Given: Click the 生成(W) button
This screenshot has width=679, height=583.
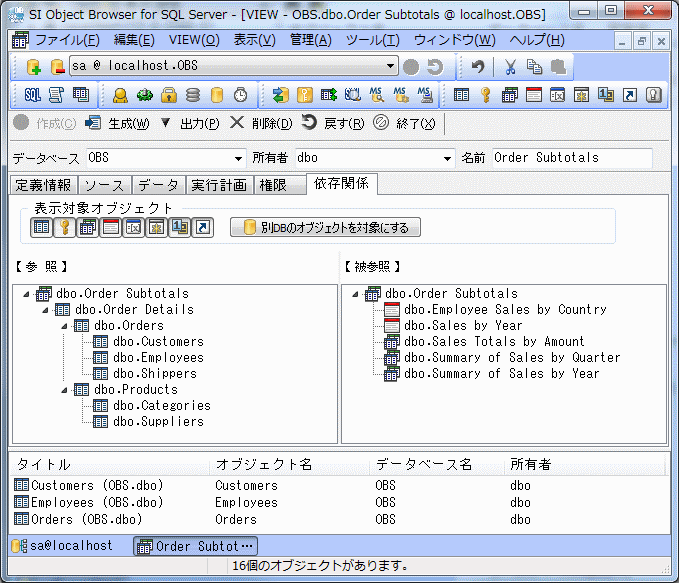Looking at the screenshot, I should [x=117, y=123].
